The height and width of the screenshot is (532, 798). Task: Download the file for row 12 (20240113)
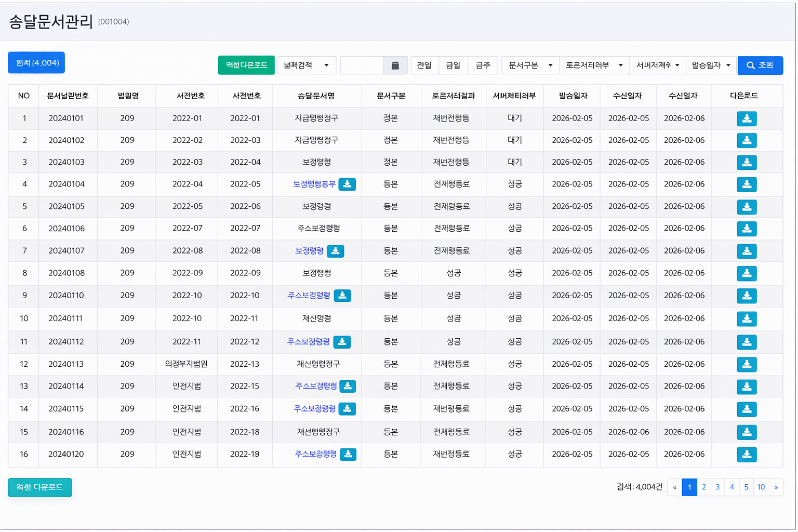pyautogui.click(x=746, y=364)
